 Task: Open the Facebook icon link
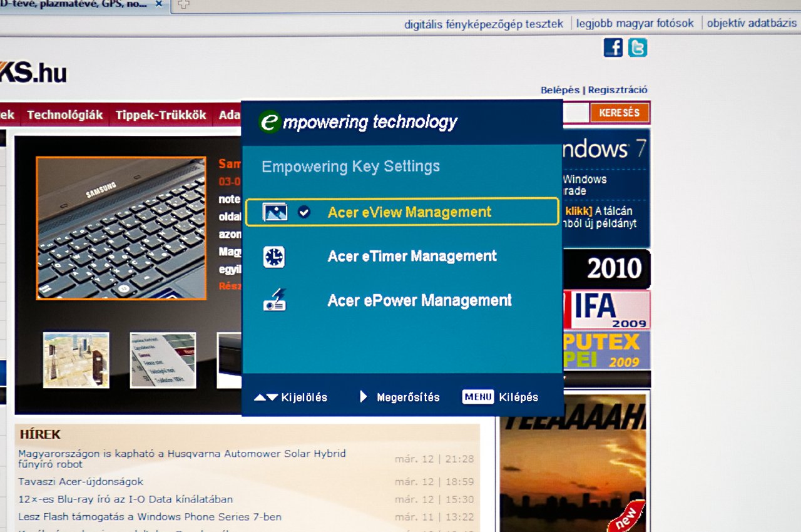point(613,48)
